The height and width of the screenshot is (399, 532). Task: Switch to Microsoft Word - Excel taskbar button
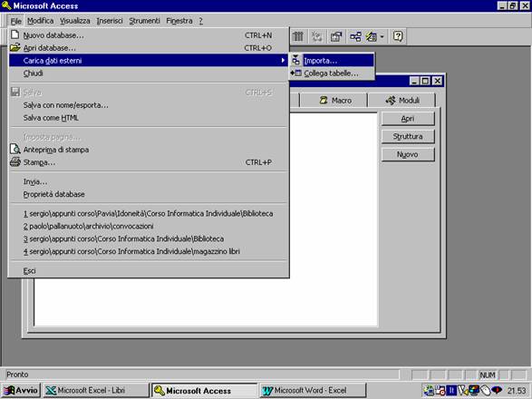point(313,391)
